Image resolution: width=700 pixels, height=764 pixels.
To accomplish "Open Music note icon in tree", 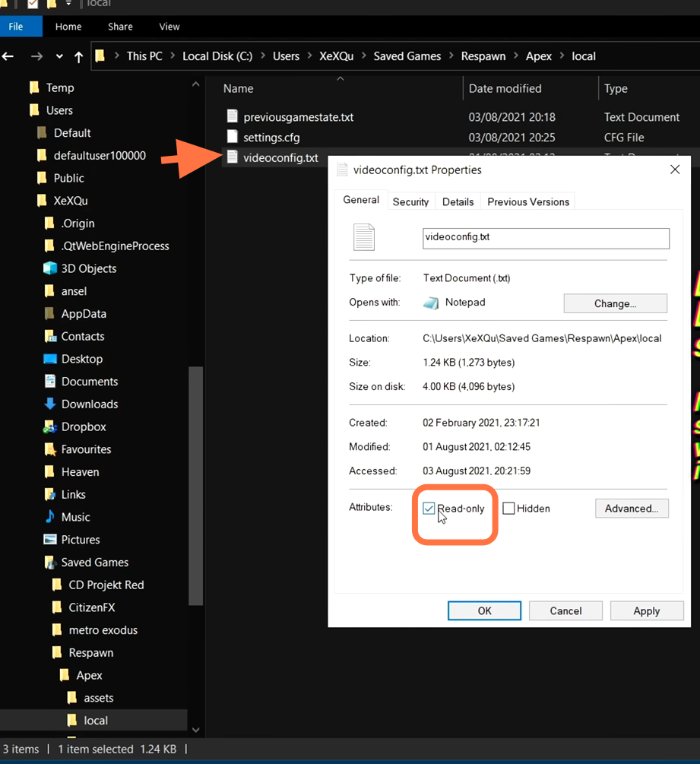I will pyautogui.click(x=49, y=516).
